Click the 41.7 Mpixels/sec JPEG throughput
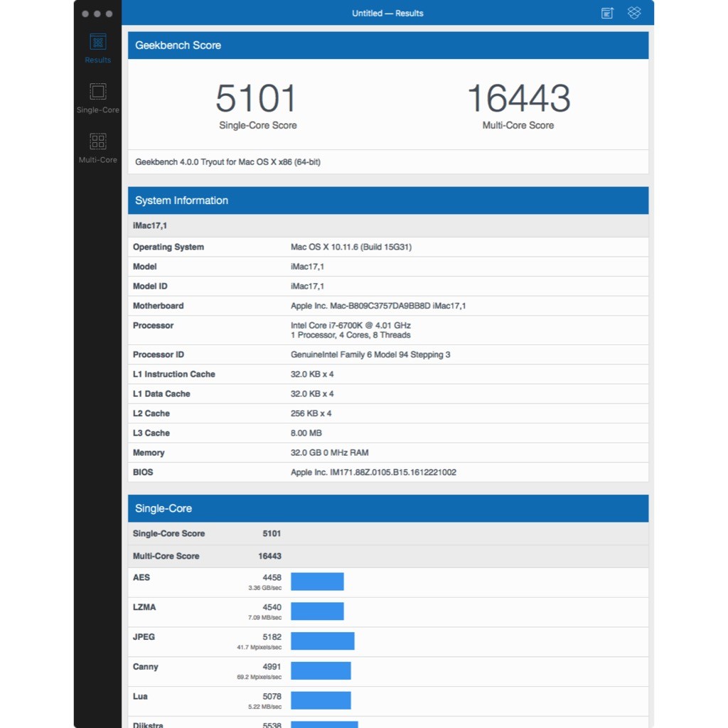 259,647
